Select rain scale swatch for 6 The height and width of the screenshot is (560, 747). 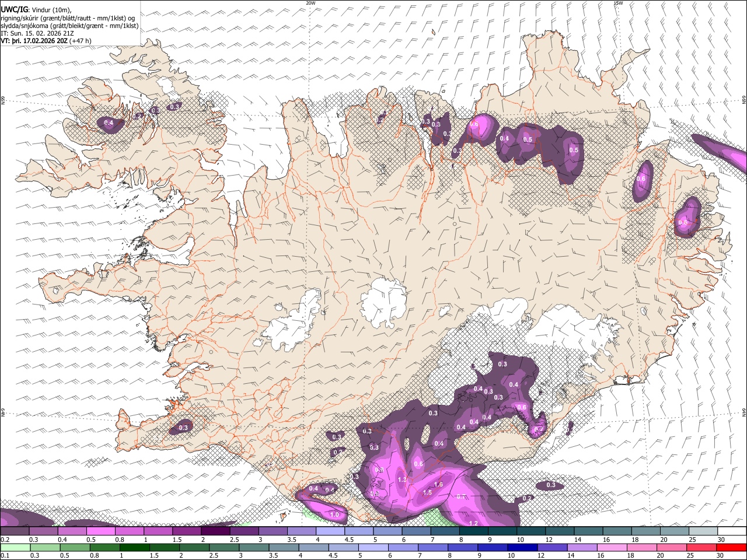[x=403, y=547]
